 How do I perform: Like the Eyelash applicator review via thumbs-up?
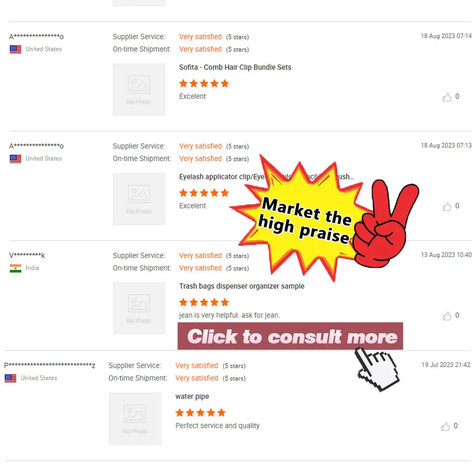point(447,207)
